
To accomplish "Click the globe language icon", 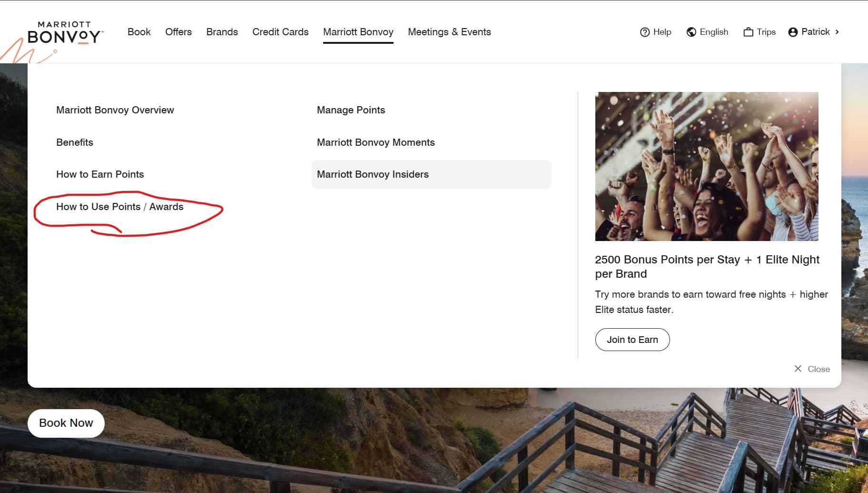I will (x=691, y=32).
